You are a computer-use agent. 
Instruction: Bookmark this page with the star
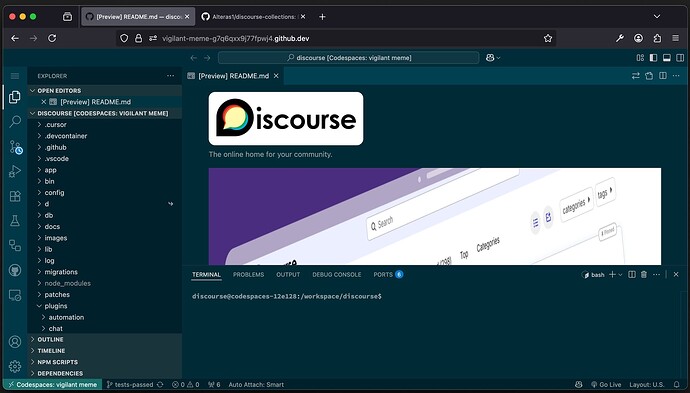[x=548, y=38]
